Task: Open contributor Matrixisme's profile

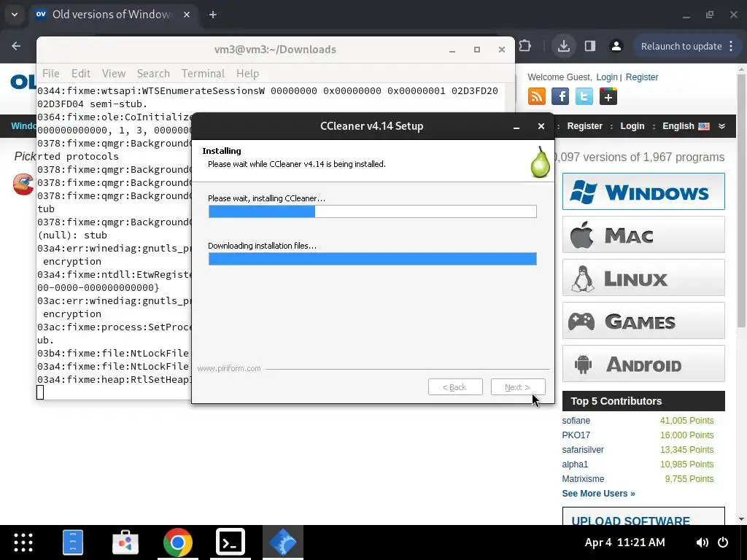Action: 583,479
